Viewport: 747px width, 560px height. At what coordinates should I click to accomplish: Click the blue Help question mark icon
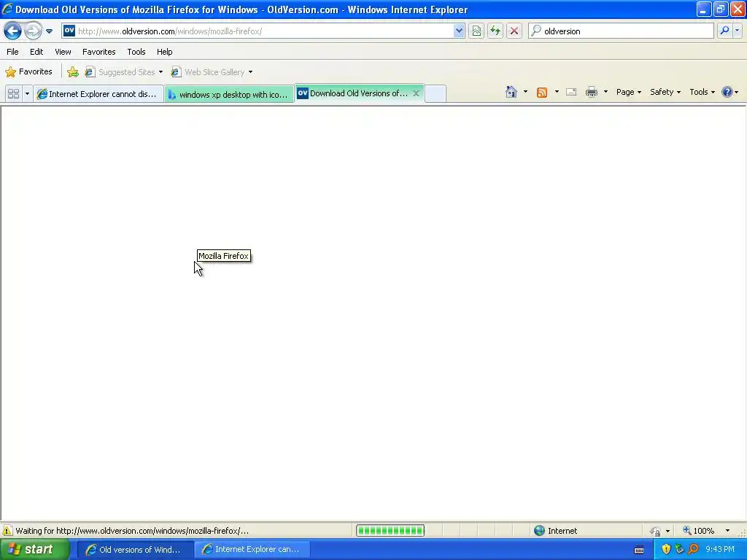pos(727,92)
